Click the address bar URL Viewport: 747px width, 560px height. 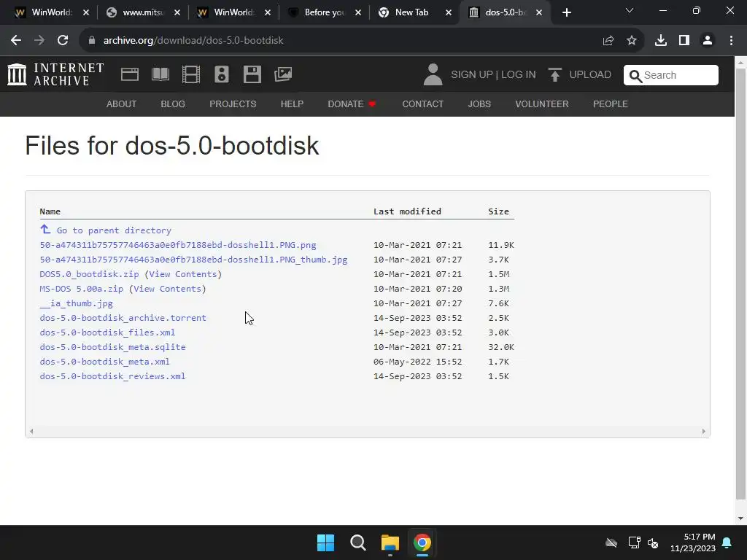pos(193,41)
